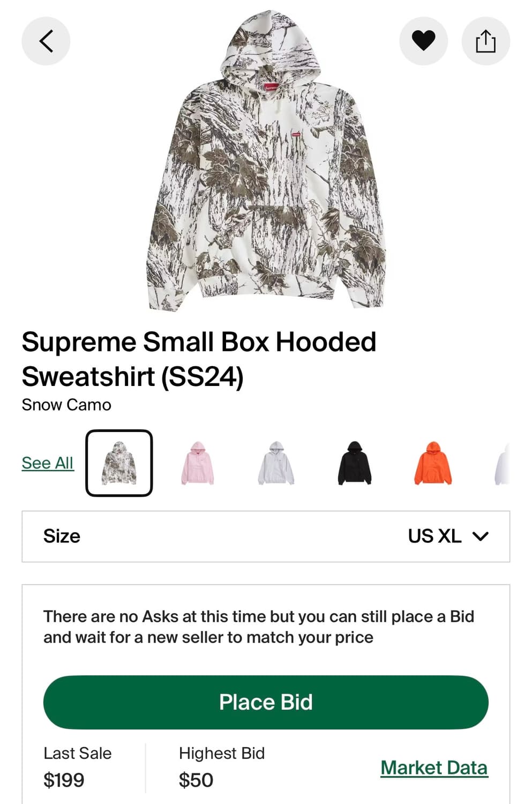
Task: Tap the Place Bid button
Action: (x=266, y=702)
